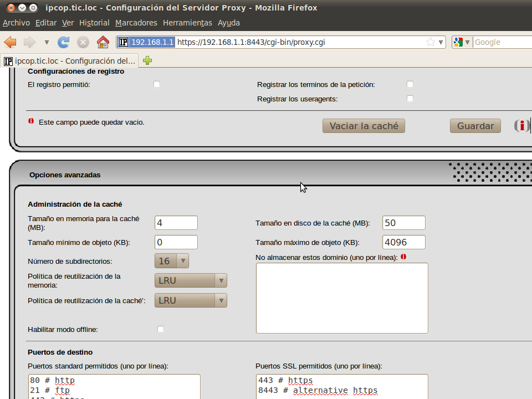532x399 pixels.
Task: Enable the 'El registro permitió' checkbox
Action: point(157,84)
